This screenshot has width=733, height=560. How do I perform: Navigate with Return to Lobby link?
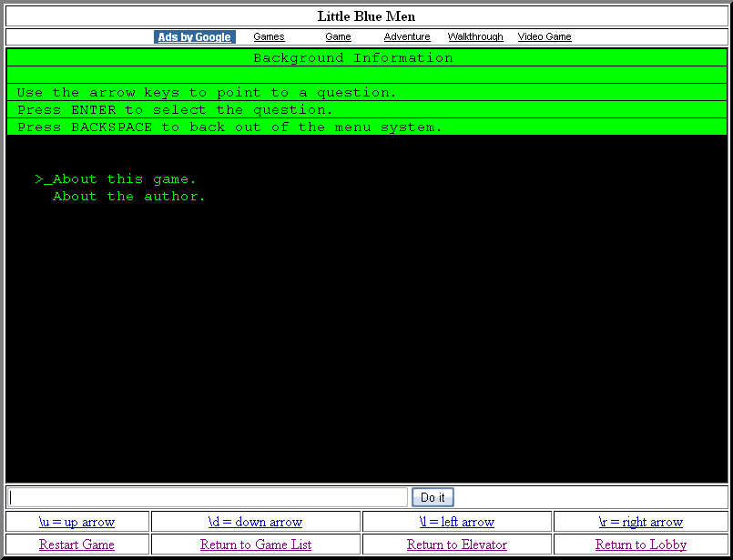[x=640, y=545]
